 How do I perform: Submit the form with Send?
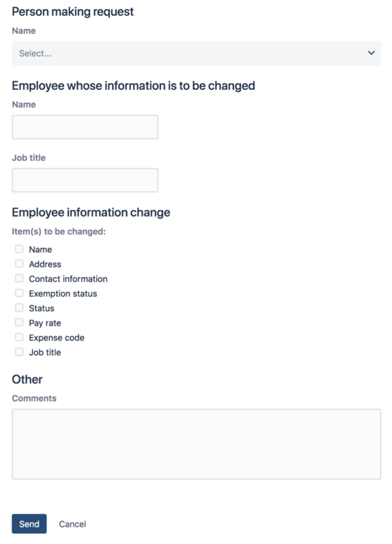(x=28, y=524)
